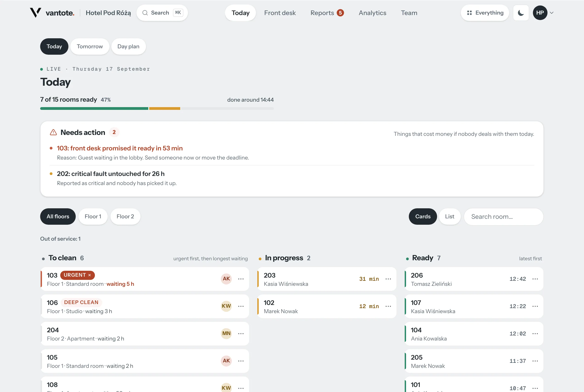Click the Search box in top bar

pyautogui.click(x=162, y=13)
